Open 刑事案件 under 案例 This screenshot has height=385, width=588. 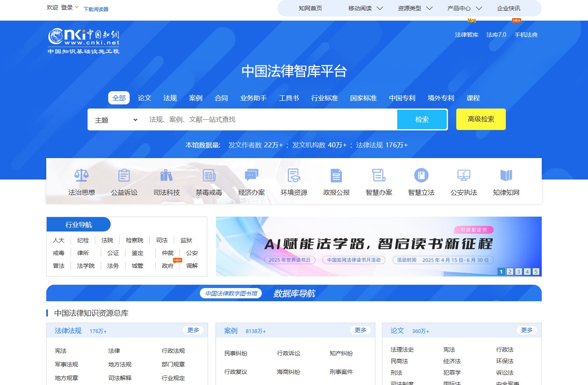pos(341,372)
